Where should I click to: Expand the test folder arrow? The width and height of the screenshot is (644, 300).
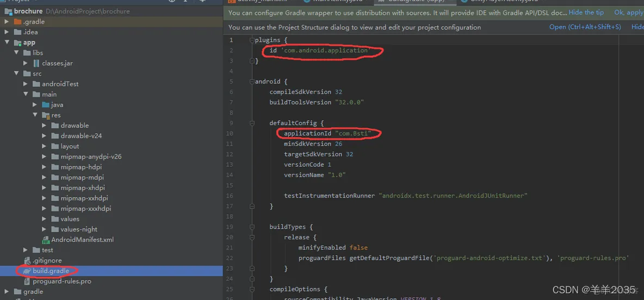tap(26, 250)
